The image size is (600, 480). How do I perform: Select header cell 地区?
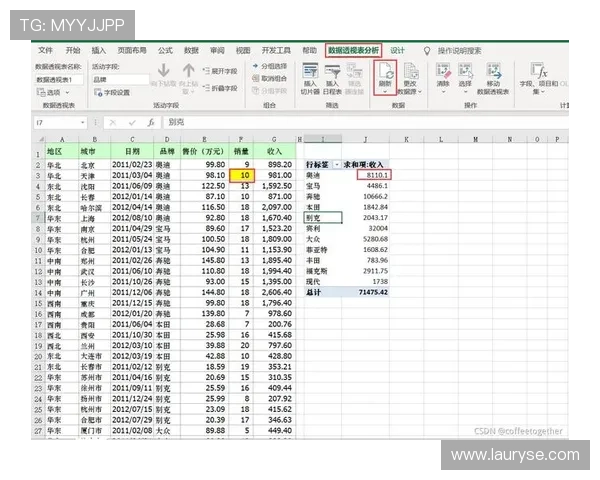coord(62,152)
